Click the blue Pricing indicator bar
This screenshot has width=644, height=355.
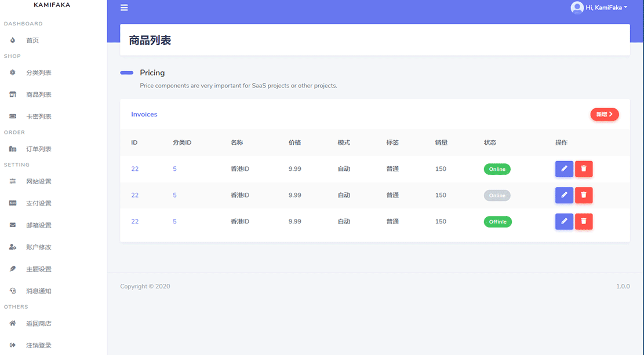point(126,72)
